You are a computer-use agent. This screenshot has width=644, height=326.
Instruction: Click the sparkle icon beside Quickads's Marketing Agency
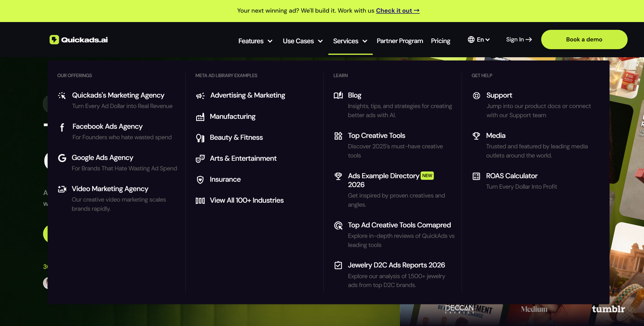(x=62, y=95)
